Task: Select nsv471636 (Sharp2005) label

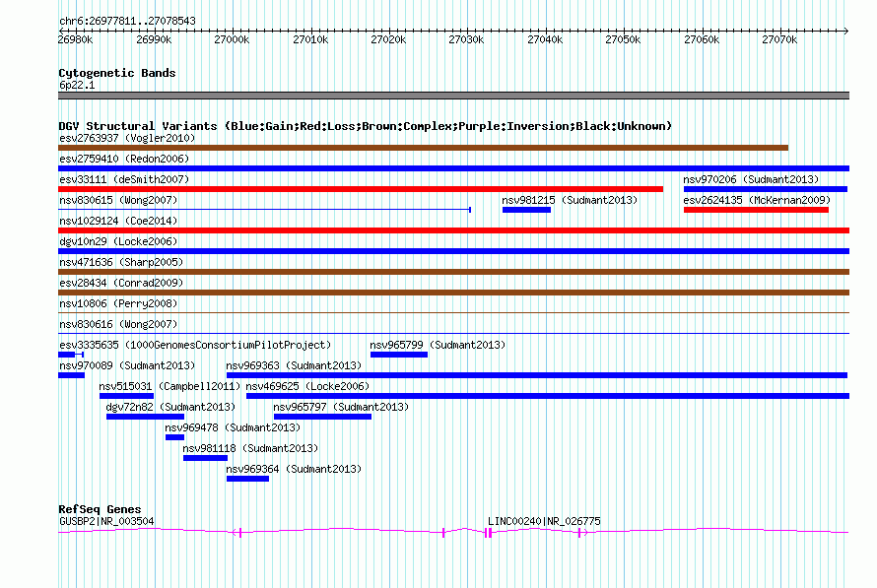Action: (x=121, y=262)
